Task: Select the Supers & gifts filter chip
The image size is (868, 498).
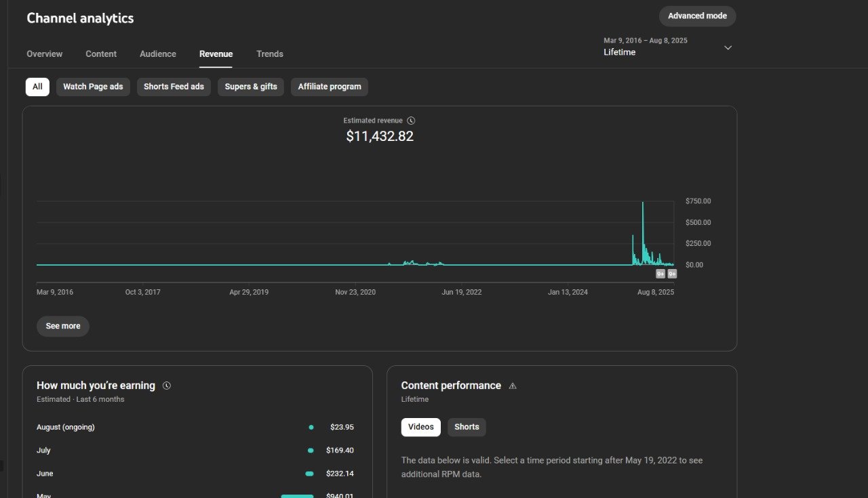Action: [251, 87]
